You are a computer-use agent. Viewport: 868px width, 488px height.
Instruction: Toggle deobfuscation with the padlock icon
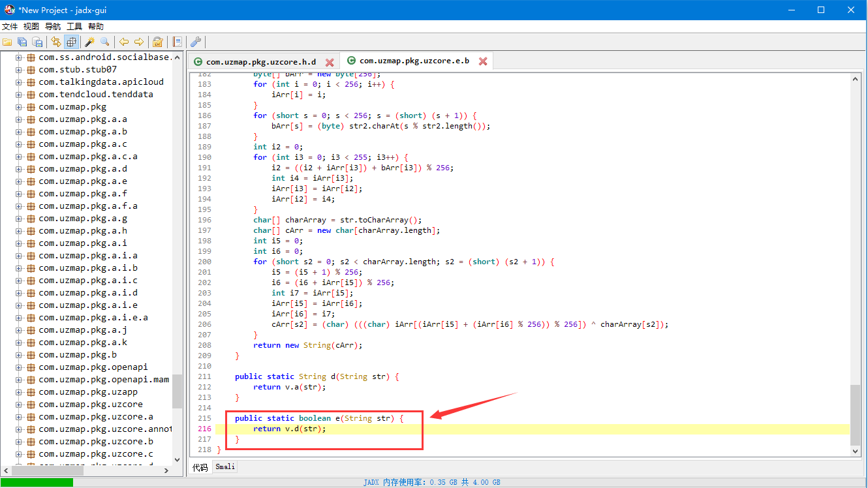[157, 42]
